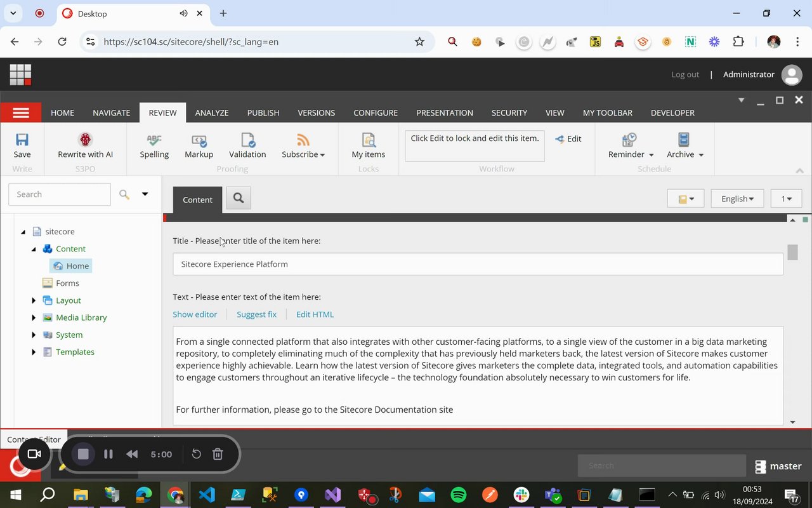Click Edit to lock the item
812x508 pixels.
568,138
